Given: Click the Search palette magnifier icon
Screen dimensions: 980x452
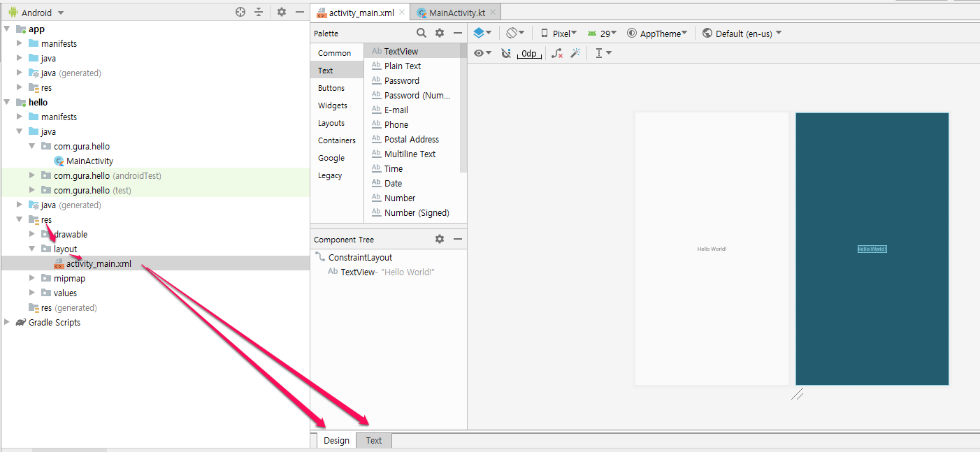Looking at the screenshot, I should point(421,33).
